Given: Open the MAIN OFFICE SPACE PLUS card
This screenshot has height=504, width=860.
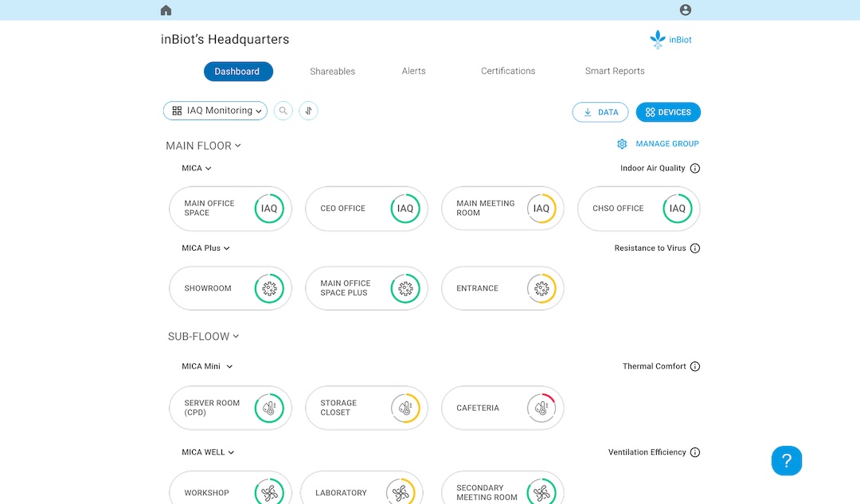Looking at the screenshot, I should [x=366, y=288].
